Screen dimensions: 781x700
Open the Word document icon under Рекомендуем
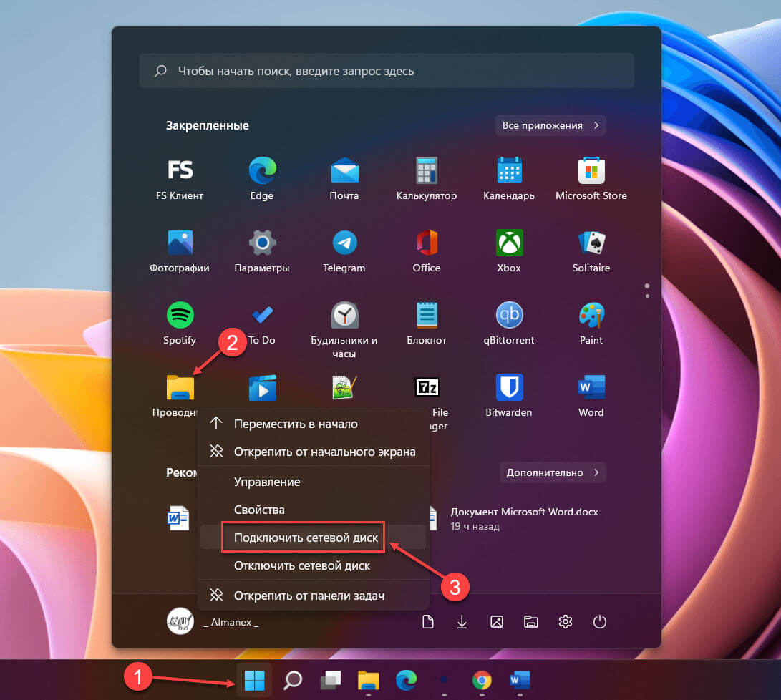(178, 517)
